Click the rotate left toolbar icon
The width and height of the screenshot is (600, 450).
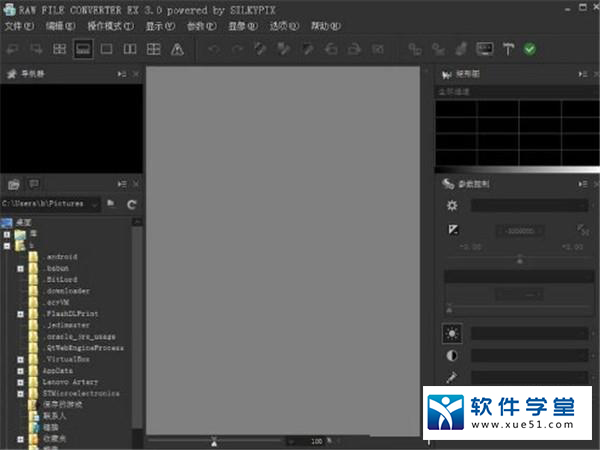tap(331, 49)
